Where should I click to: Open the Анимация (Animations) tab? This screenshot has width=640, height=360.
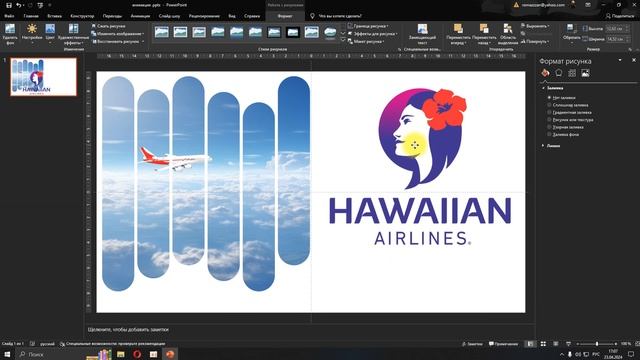(x=140, y=16)
